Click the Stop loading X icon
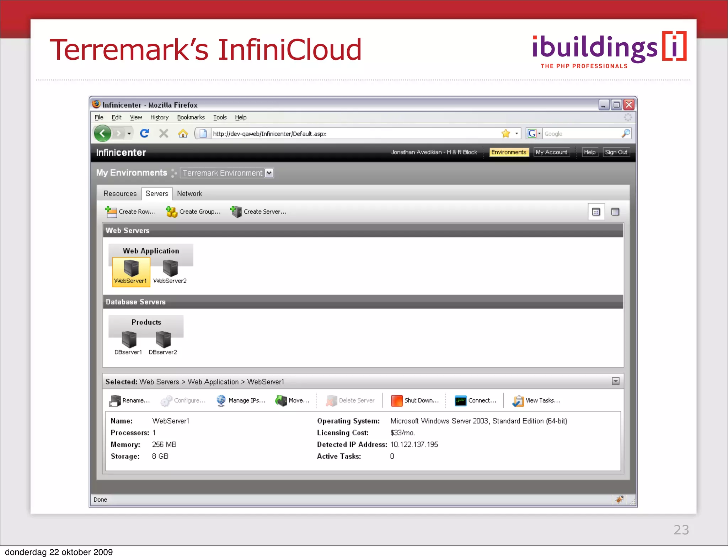728x560 pixels. tap(164, 133)
